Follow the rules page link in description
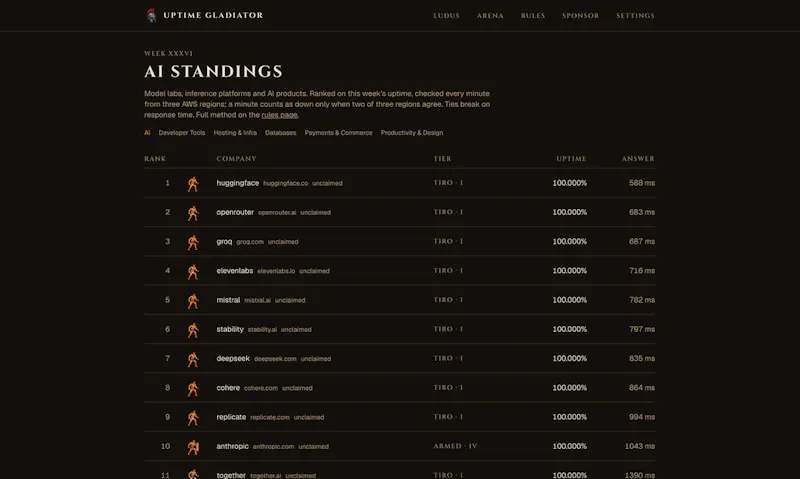Viewport: 800px width, 479px height. coord(279,115)
